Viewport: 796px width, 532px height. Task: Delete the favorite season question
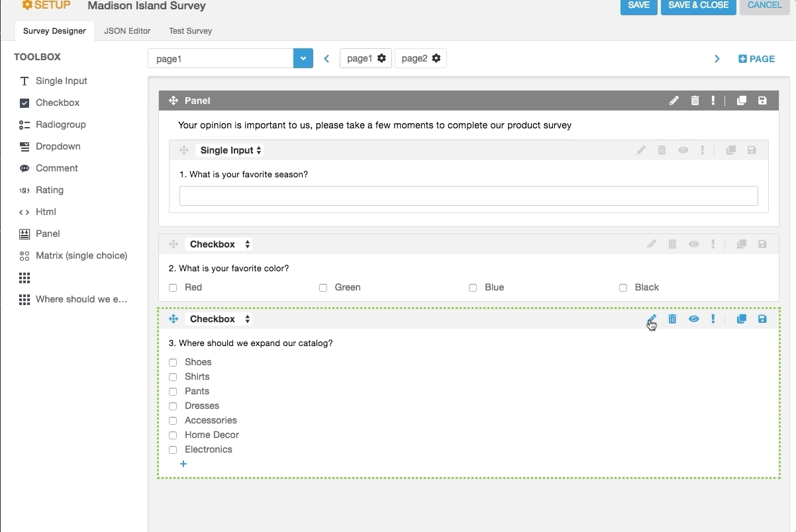[x=662, y=150]
